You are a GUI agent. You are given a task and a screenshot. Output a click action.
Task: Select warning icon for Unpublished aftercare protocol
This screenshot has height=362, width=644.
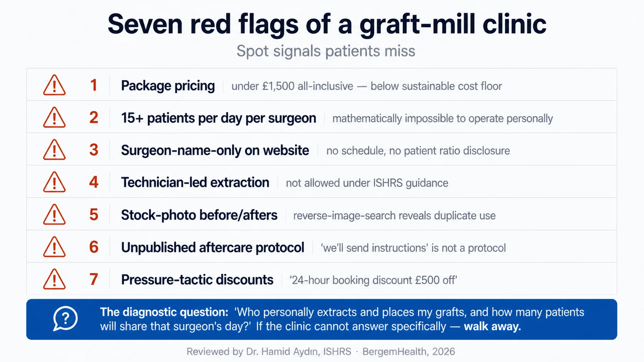(54, 247)
